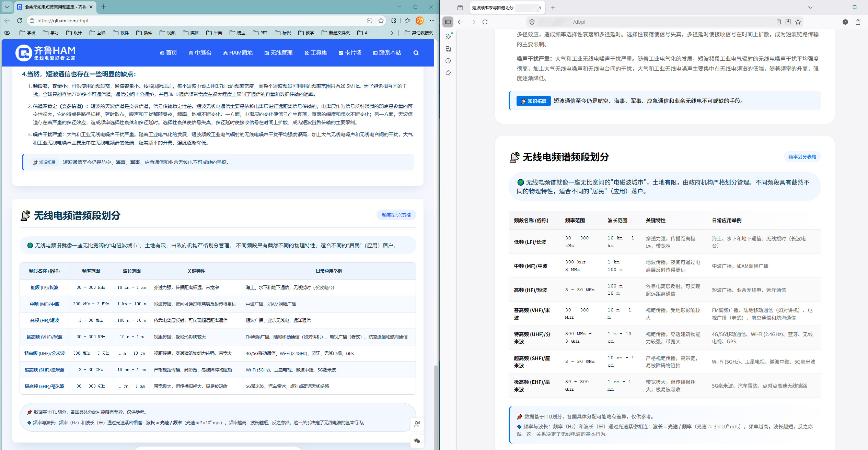
Task: Click the extensions puzzle icon in left browser
Action: [x=393, y=21]
